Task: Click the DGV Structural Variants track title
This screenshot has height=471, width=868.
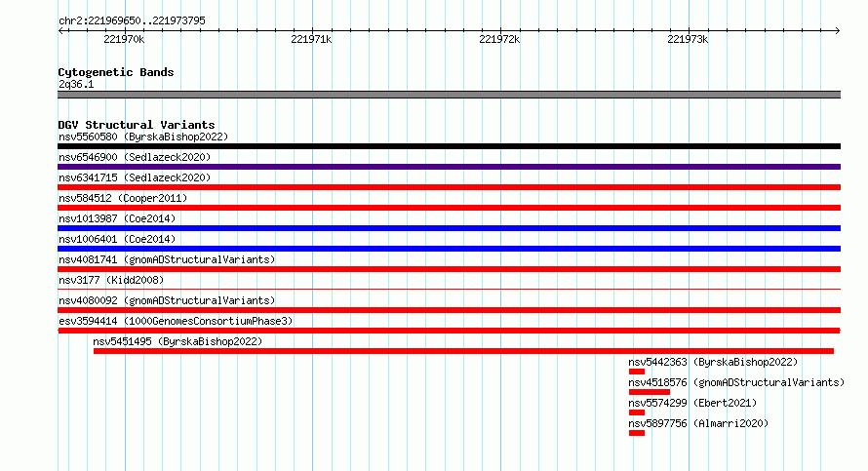Action: (137, 125)
